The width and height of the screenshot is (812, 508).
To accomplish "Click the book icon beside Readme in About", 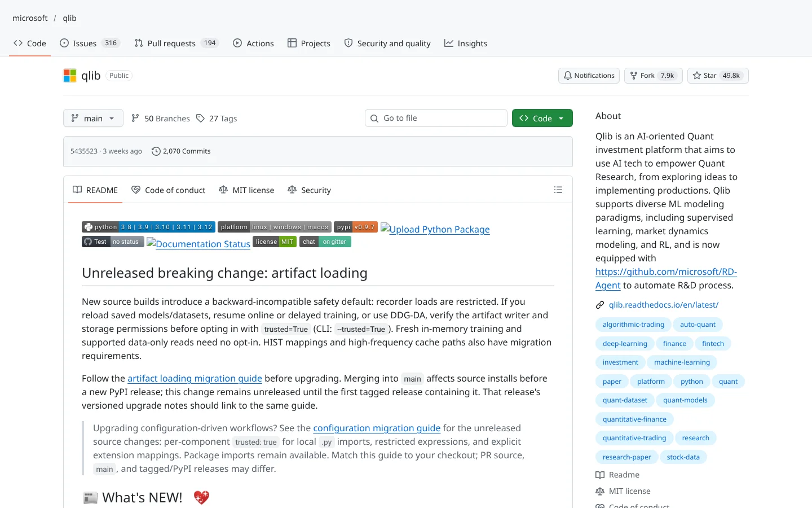I will pyautogui.click(x=600, y=475).
